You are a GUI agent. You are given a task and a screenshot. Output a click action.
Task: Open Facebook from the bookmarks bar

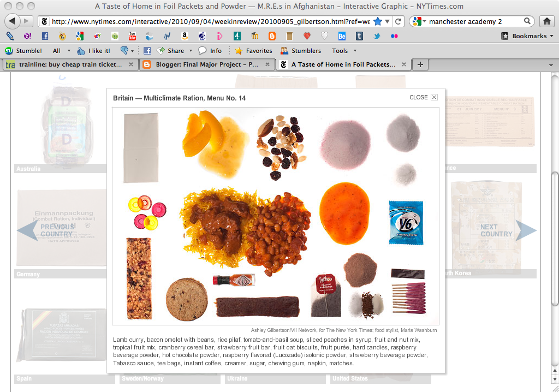(44, 37)
